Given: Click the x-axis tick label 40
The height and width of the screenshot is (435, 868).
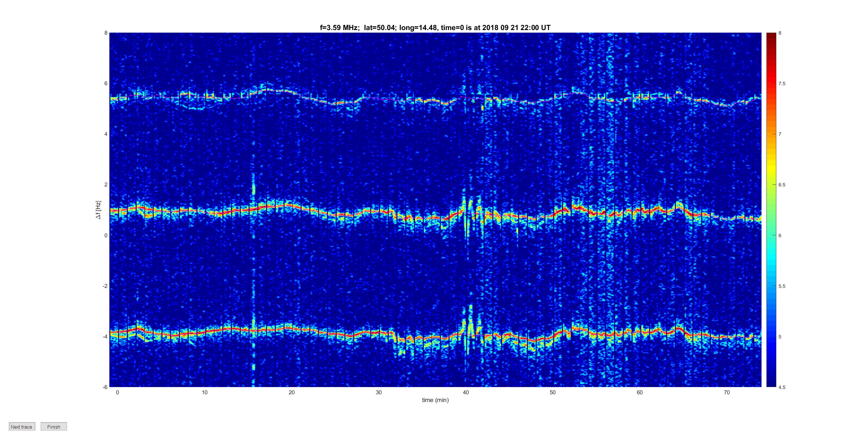Looking at the screenshot, I should point(466,393).
